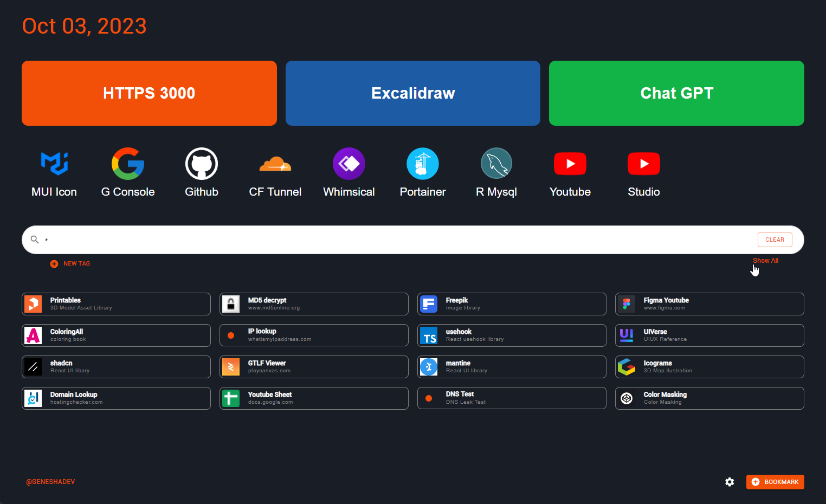Image resolution: width=826 pixels, height=504 pixels.
Task: Open the Youtube shortcut icon
Action: 570,164
